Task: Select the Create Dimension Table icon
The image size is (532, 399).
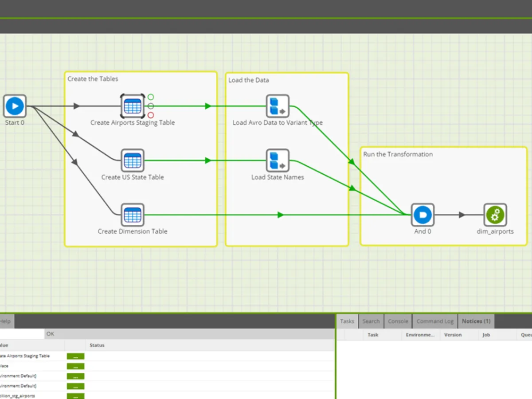Action: pos(133,215)
